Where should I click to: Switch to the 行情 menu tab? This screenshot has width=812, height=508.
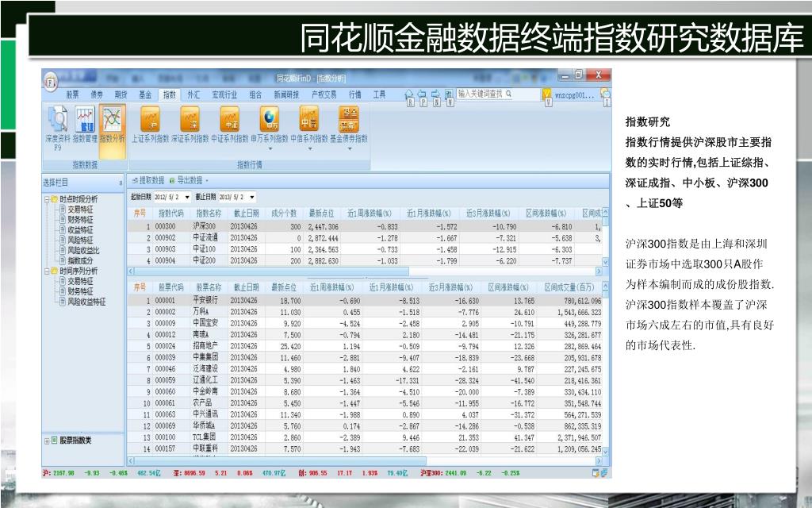point(354,94)
